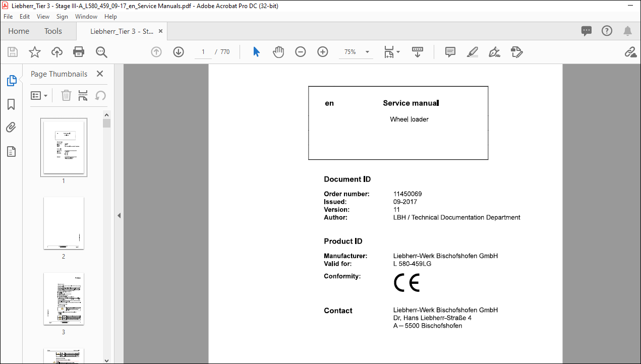Open the Edit menu
641x364 pixels.
point(25,17)
